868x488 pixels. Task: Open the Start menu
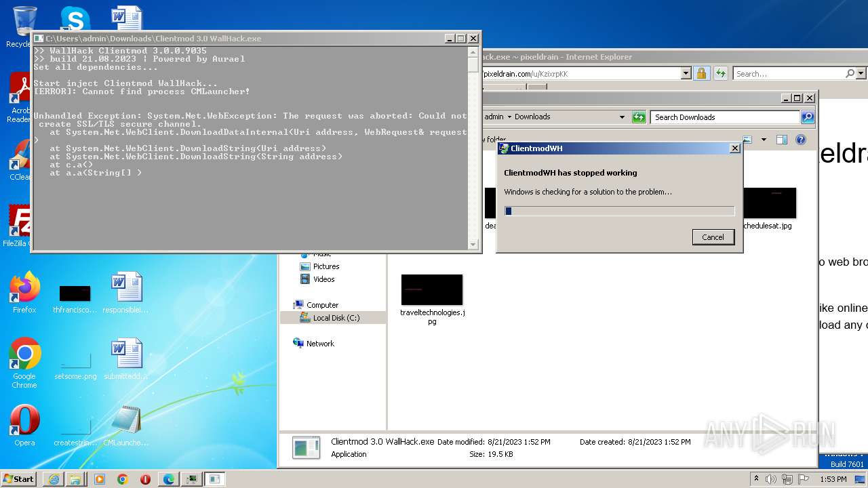coord(19,479)
